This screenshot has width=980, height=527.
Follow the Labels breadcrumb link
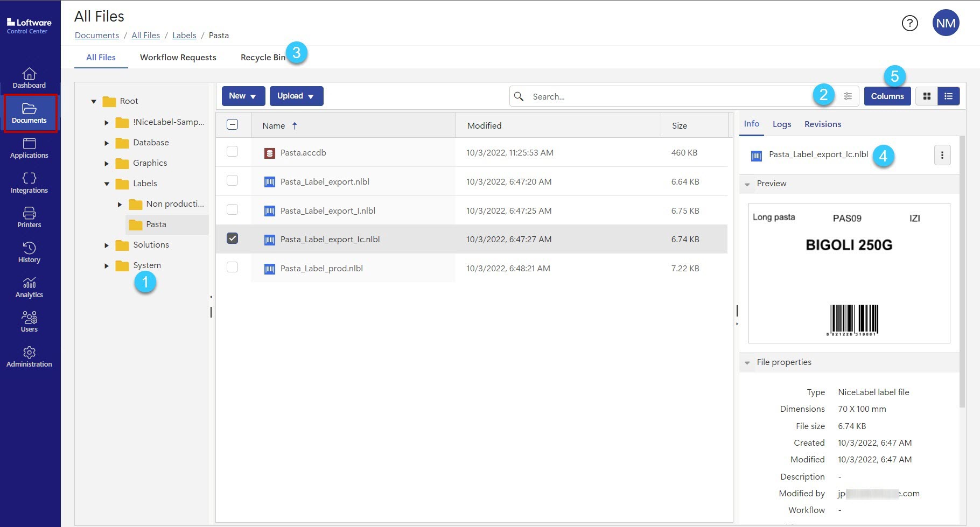184,36
